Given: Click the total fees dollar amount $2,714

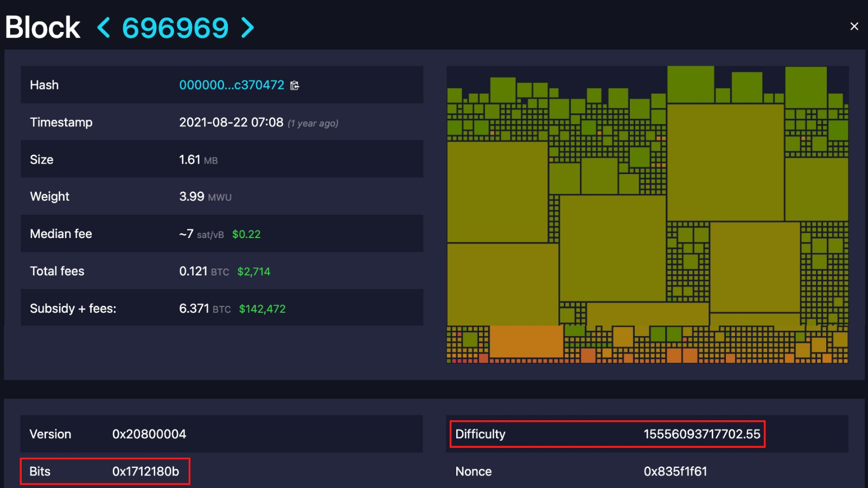Looking at the screenshot, I should [x=253, y=272].
